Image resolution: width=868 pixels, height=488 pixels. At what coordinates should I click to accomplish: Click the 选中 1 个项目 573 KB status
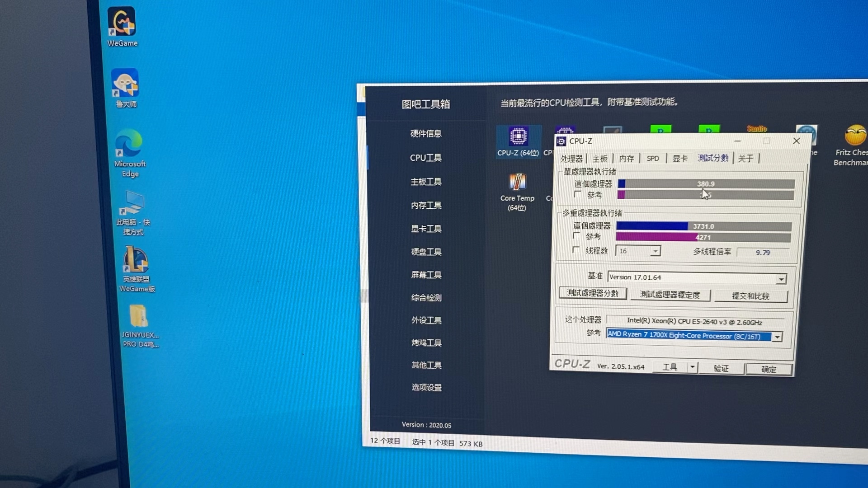[447, 443]
